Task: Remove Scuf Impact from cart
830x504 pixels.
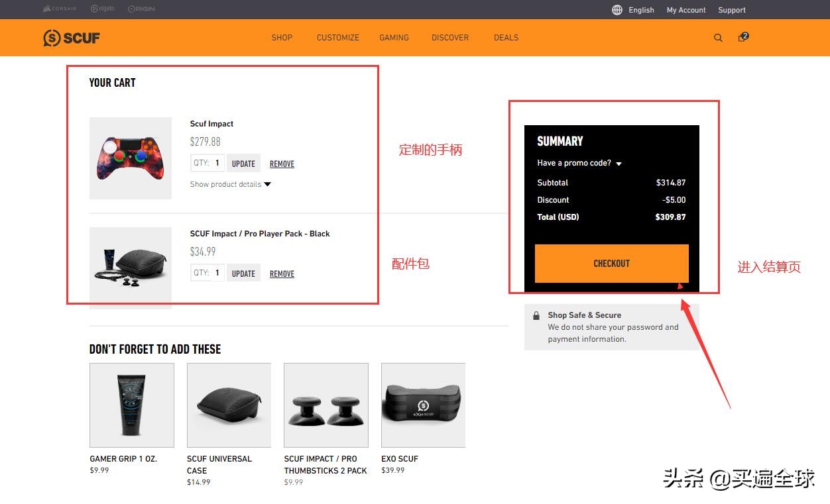Action: (x=282, y=164)
